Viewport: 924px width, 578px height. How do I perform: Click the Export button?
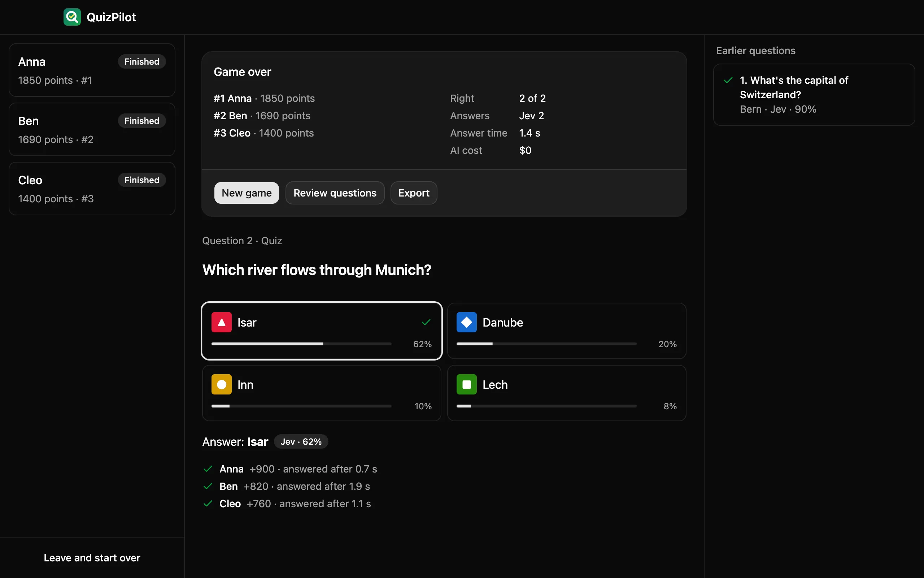point(414,193)
